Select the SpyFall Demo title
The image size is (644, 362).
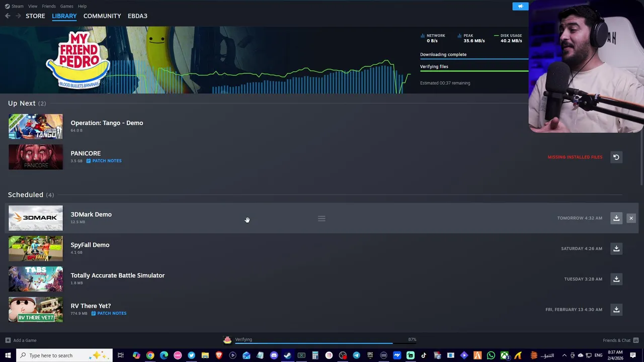coord(90,245)
